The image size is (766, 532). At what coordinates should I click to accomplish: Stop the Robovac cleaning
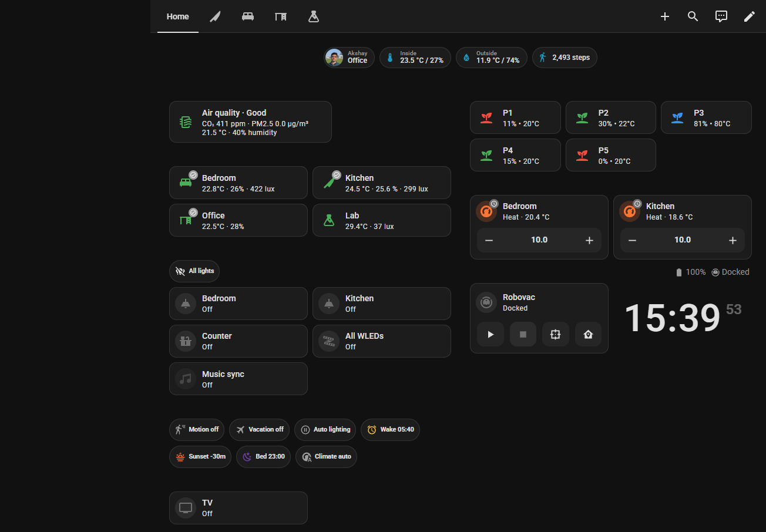(x=523, y=334)
